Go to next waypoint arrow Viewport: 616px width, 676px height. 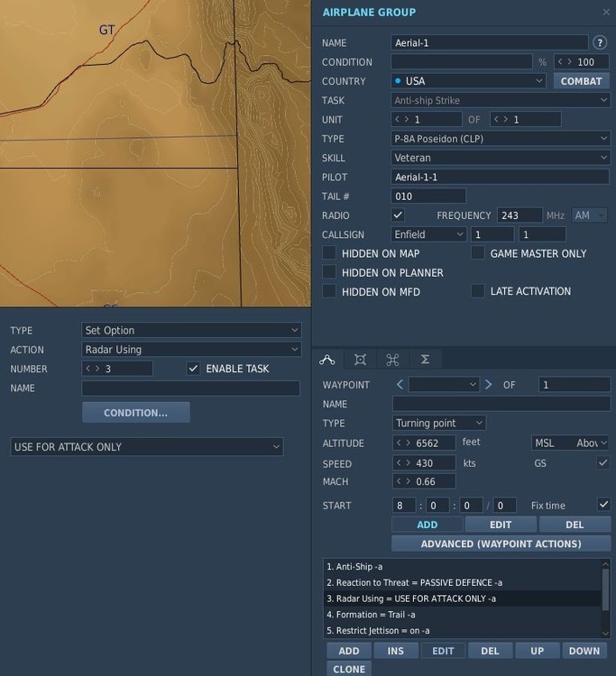click(488, 385)
